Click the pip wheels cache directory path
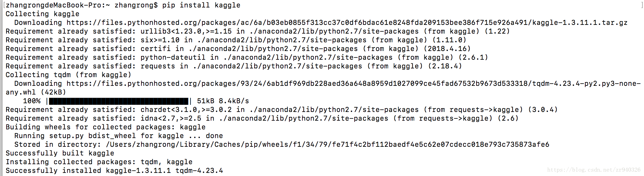Viewport: 644px width, 176px height. tap(328, 145)
